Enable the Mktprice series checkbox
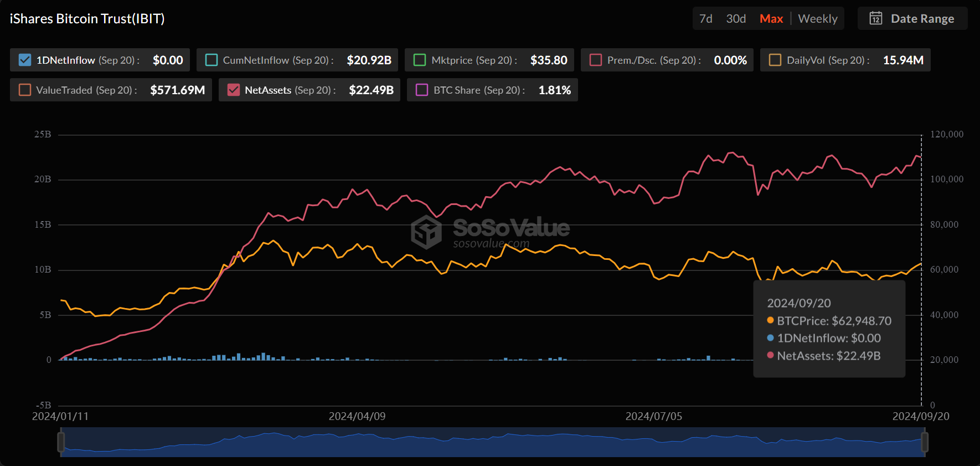The height and width of the screenshot is (466, 980). [x=420, y=60]
